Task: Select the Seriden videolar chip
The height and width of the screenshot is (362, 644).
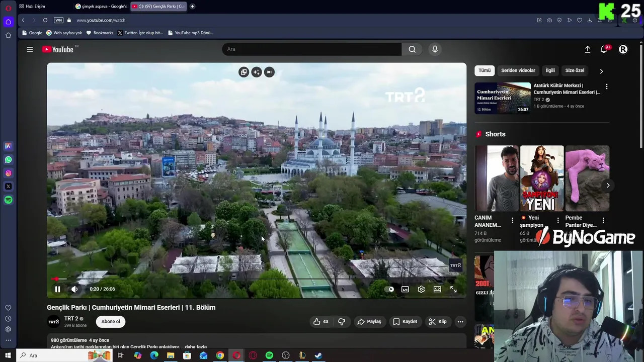Action: (x=518, y=70)
